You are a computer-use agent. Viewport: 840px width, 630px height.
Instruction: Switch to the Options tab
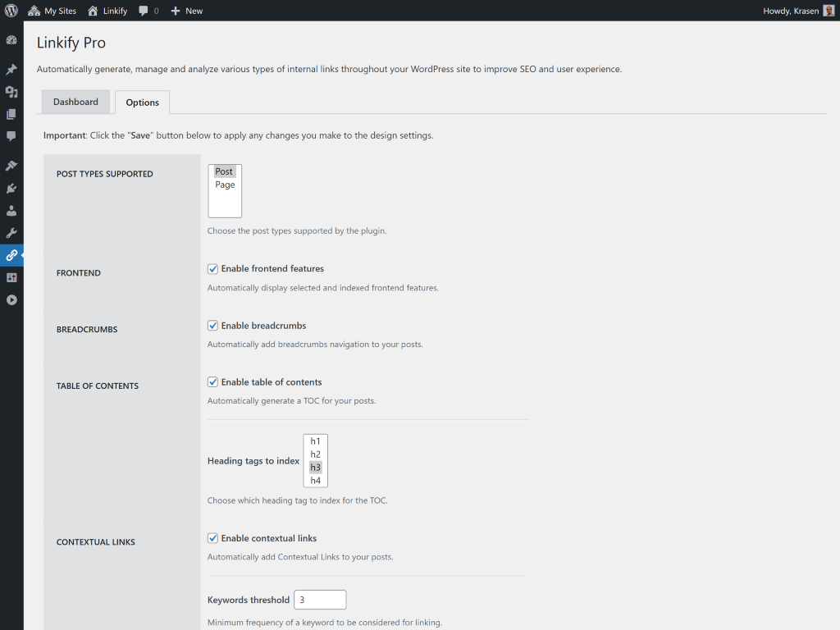[x=143, y=103]
